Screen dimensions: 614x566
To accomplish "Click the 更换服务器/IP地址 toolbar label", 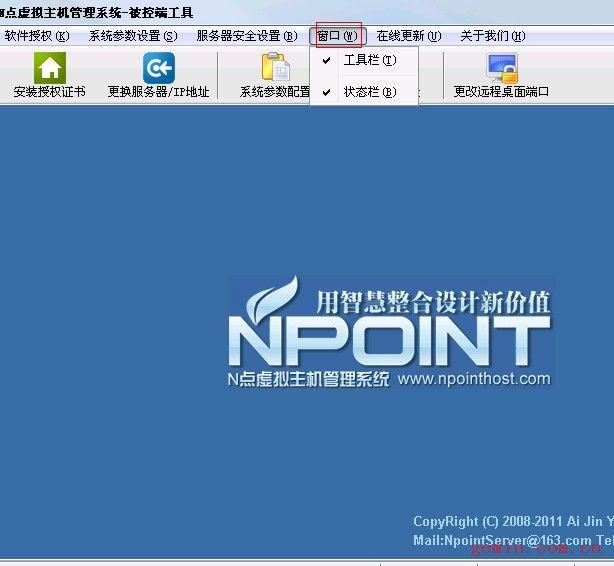I will point(159,92).
